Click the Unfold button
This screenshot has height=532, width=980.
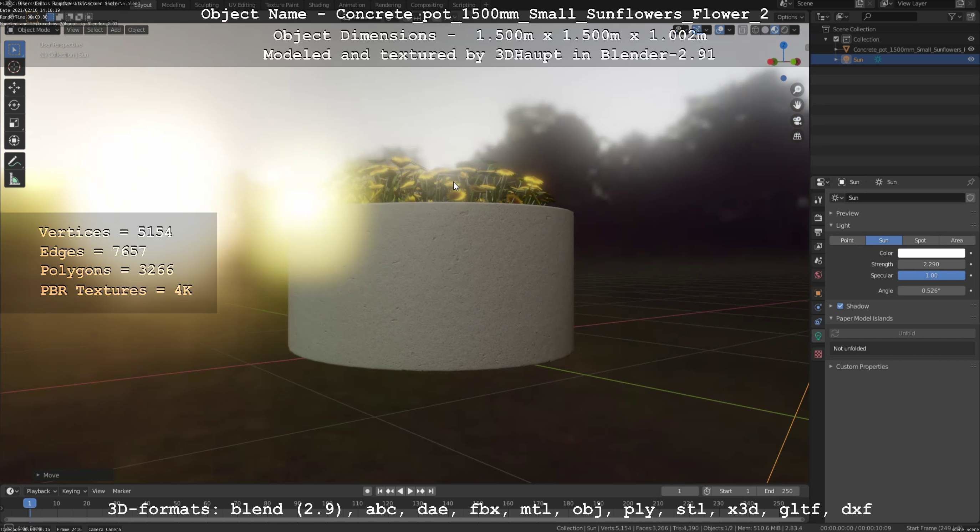click(x=902, y=333)
